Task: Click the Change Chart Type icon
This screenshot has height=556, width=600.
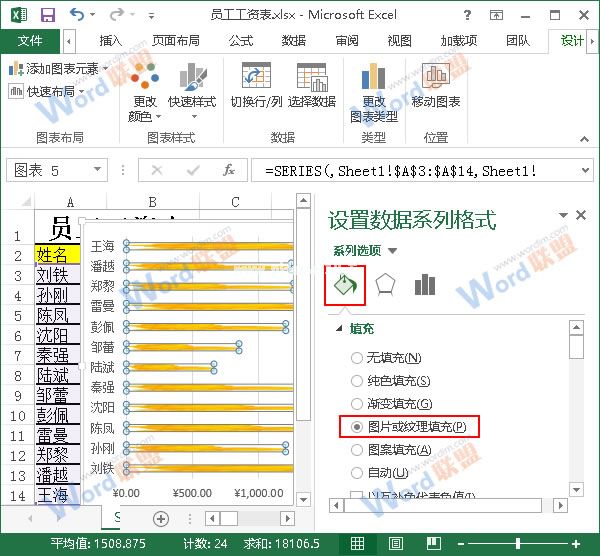Action: point(374,78)
